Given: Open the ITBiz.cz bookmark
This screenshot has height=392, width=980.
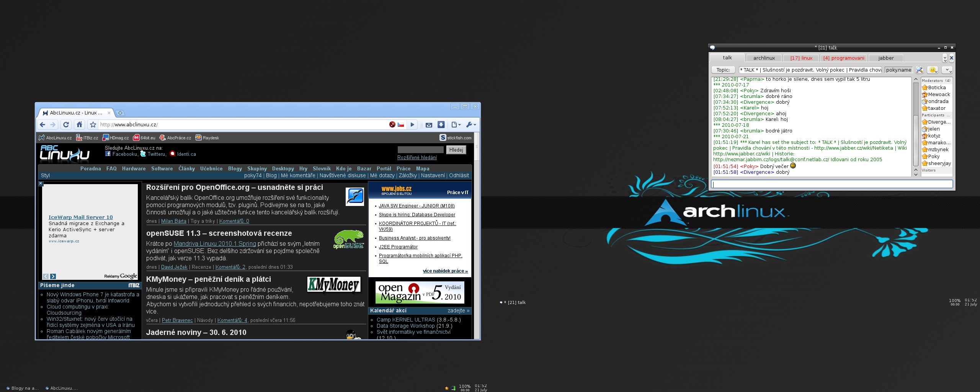Looking at the screenshot, I should point(87,138).
